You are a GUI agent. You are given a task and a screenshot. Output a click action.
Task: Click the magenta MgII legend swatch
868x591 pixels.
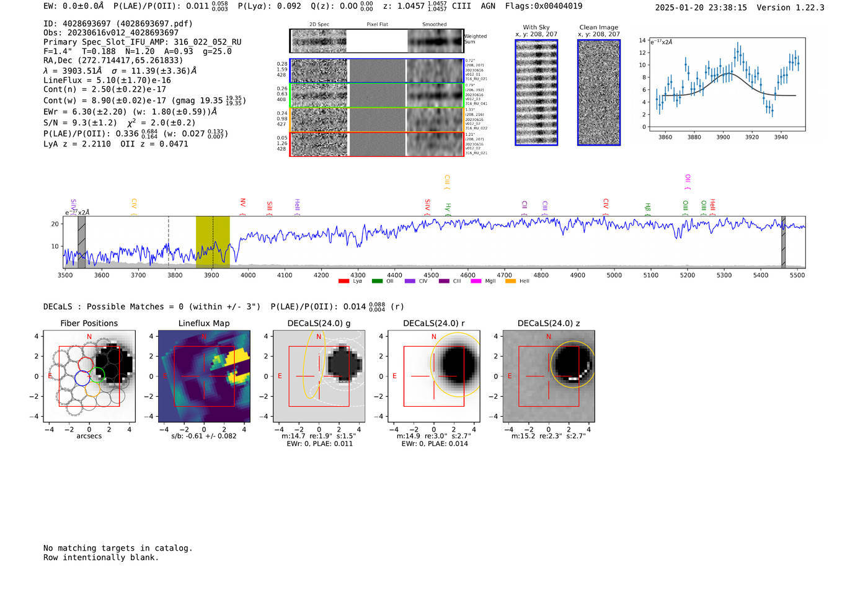point(476,282)
